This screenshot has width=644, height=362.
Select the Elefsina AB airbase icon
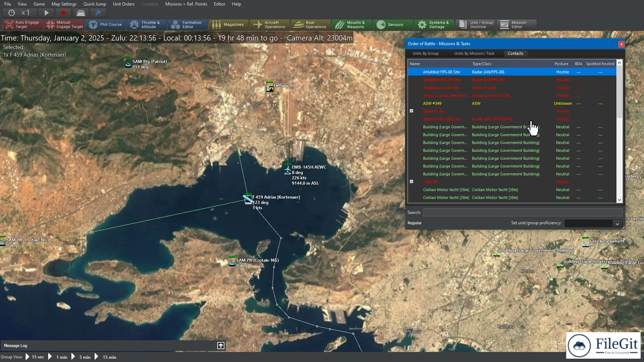(269, 87)
